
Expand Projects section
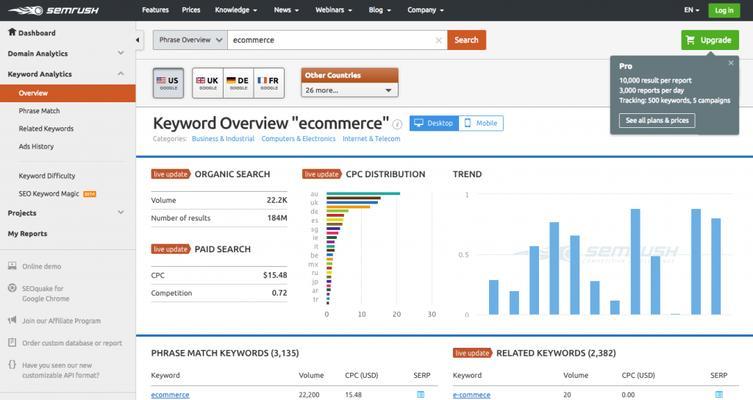(66, 213)
